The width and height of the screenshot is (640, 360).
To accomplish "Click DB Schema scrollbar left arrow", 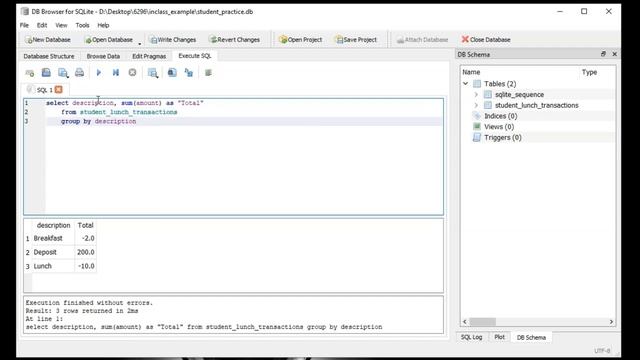I will tap(464, 322).
